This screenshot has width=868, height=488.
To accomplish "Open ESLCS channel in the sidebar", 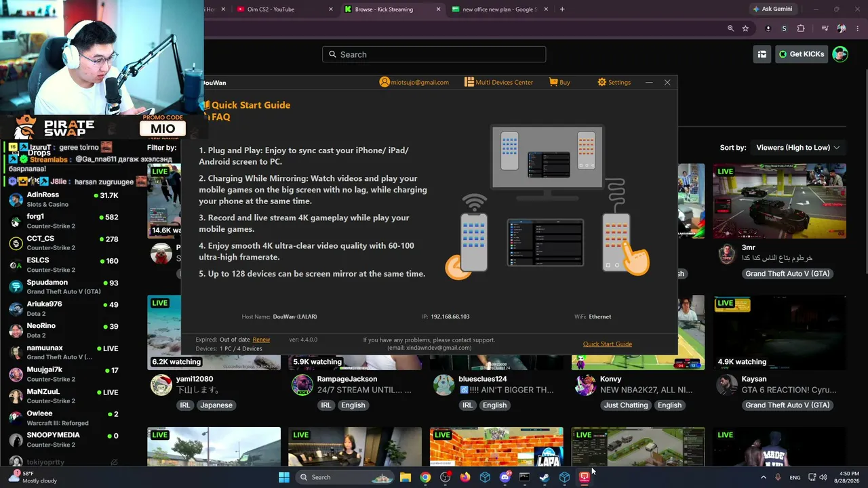I will (x=64, y=264).
